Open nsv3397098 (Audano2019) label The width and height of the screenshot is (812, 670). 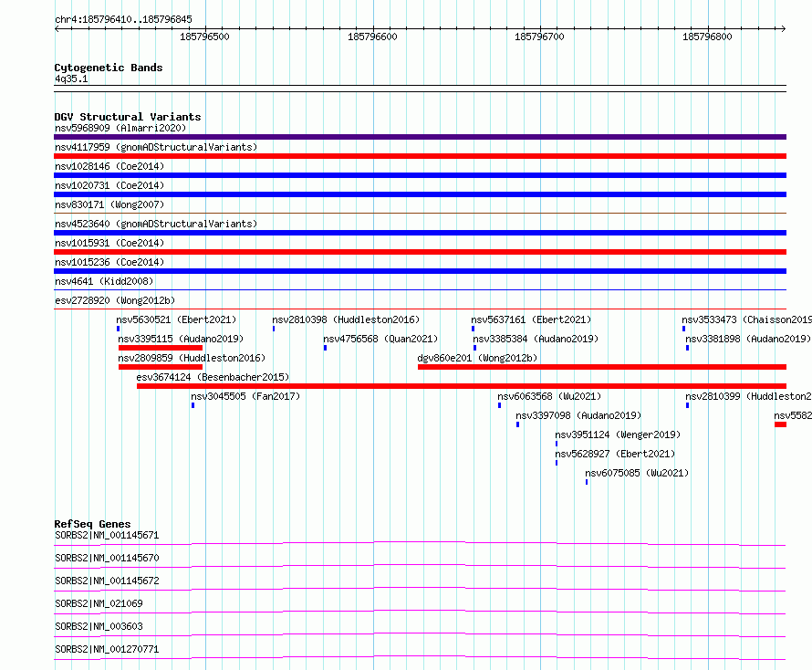coord(578,415)
